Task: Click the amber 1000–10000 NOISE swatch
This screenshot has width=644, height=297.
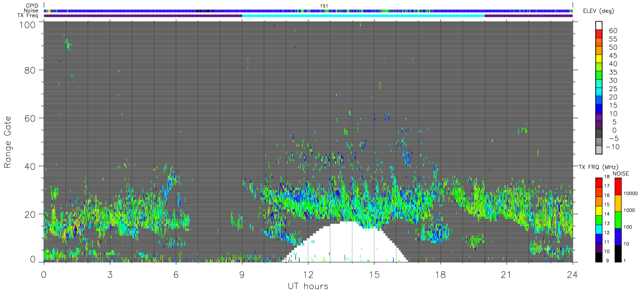Action: (617, 203)
